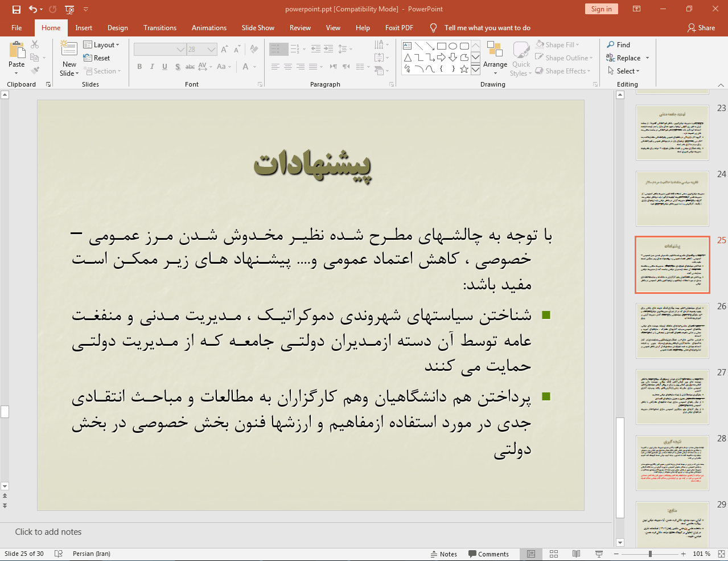Open Font dialog launcher
728x561 pixels.
(260, 84)
